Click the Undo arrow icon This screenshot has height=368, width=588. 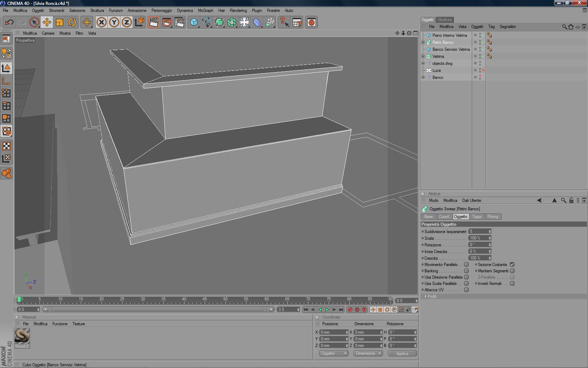coord(9,22)
